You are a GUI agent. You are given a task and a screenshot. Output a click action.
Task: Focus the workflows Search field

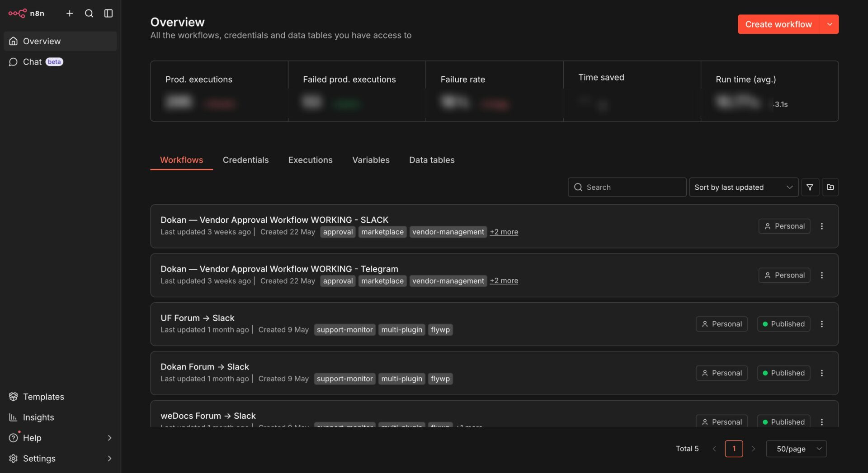pos(627,187)
